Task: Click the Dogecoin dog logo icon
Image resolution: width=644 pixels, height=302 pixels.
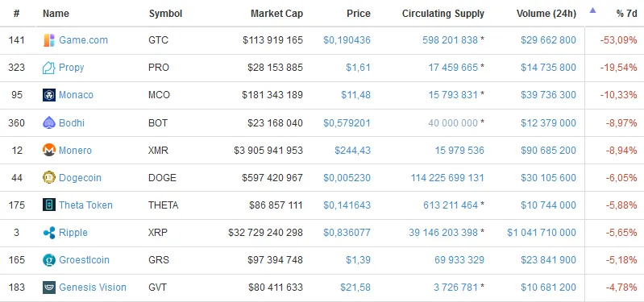Action: tap(49, 178)
